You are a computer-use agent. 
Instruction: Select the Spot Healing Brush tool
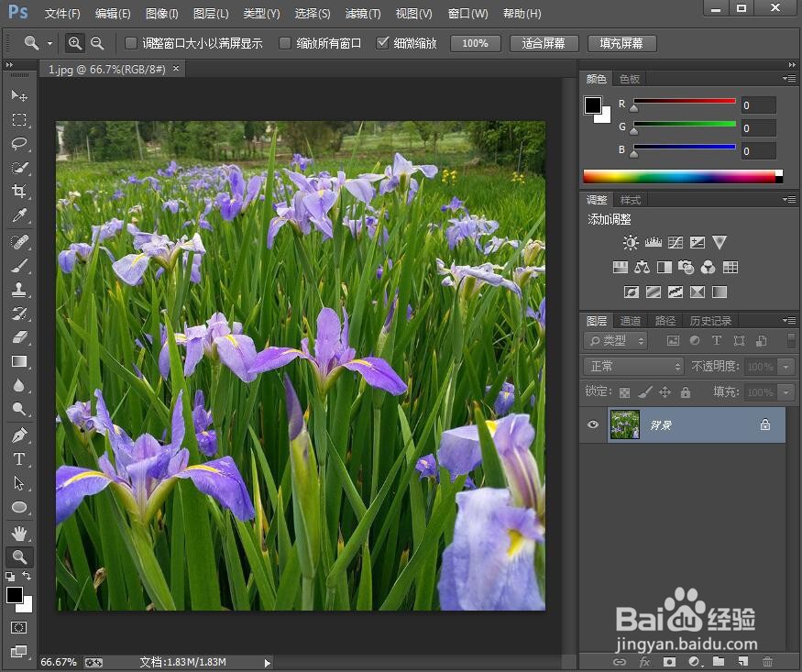tap(19, 242)
